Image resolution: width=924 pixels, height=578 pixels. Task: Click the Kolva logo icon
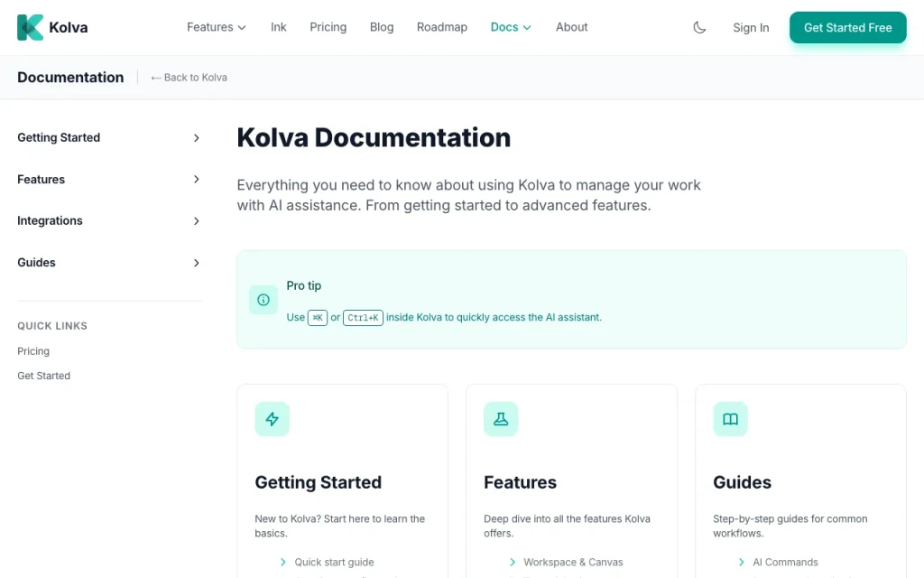pyautogui.click(x=30, y=27)
